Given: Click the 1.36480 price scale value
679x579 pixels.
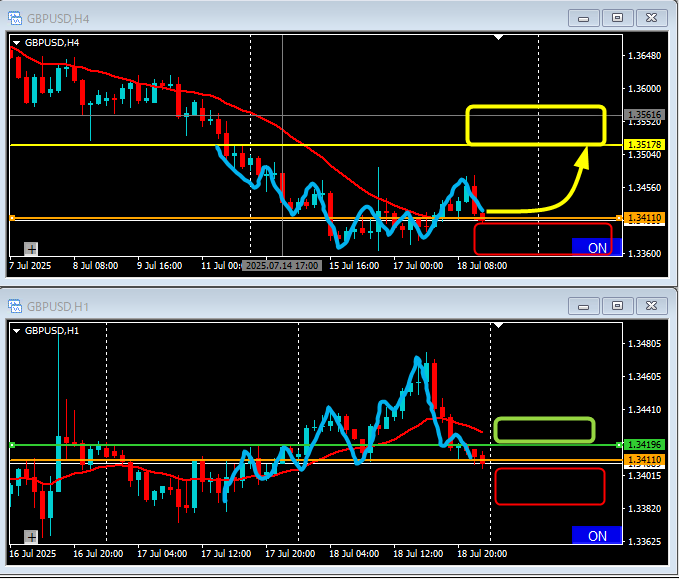Looking at the screenshot, I should click(644, 56).
